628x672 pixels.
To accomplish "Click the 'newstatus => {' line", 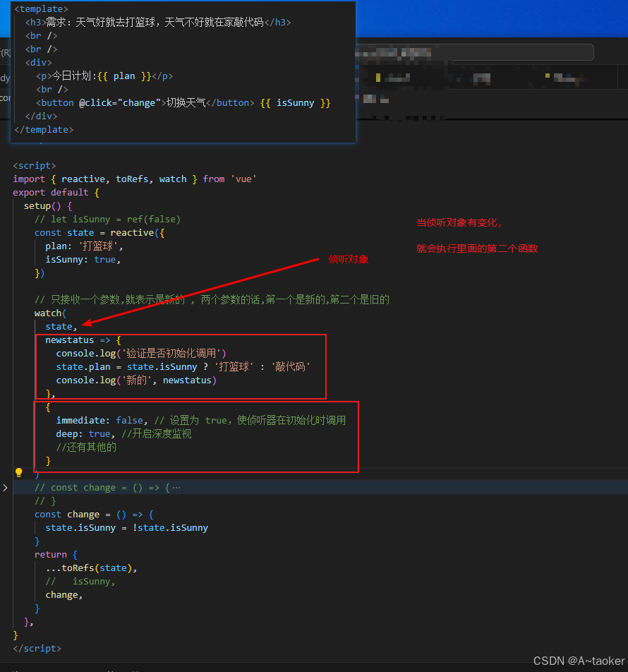I will pos(83,340).
